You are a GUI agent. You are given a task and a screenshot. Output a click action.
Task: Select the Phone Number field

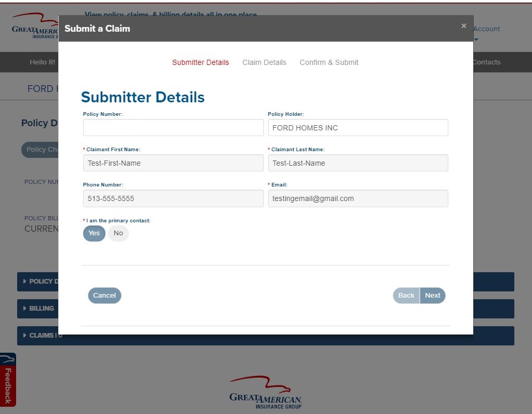coord(173,198)
